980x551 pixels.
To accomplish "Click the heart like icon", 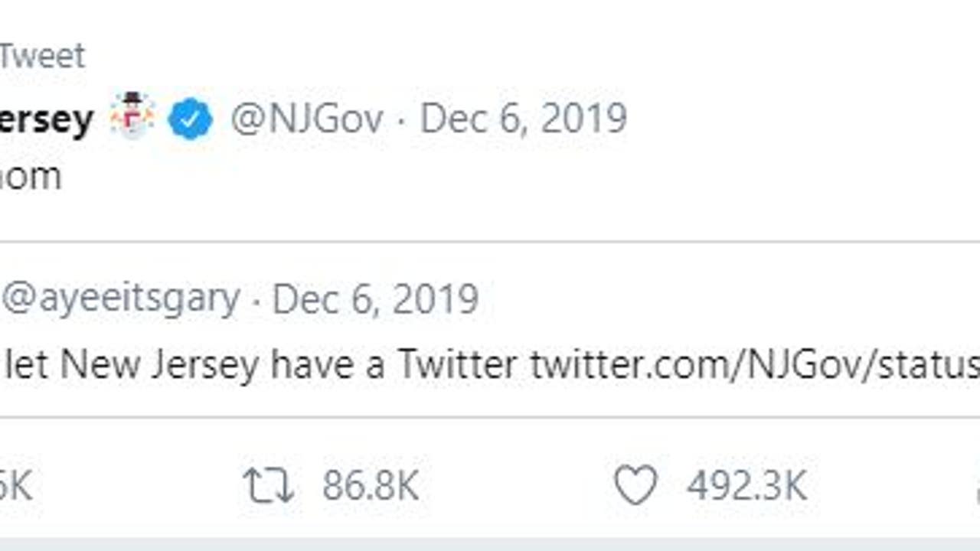I will (635, 486).
